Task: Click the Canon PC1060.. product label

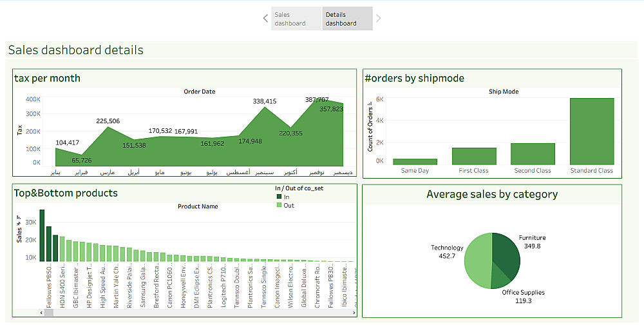Action: coord(169,287)
